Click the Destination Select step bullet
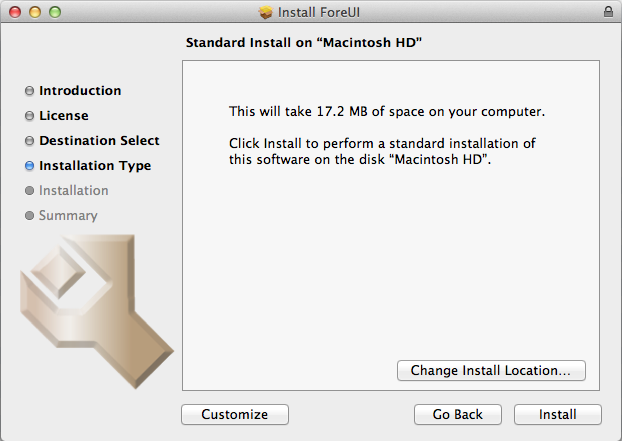The width and height of the screenshot is (622, 441). pyautogui.click(x=29, y=141)
